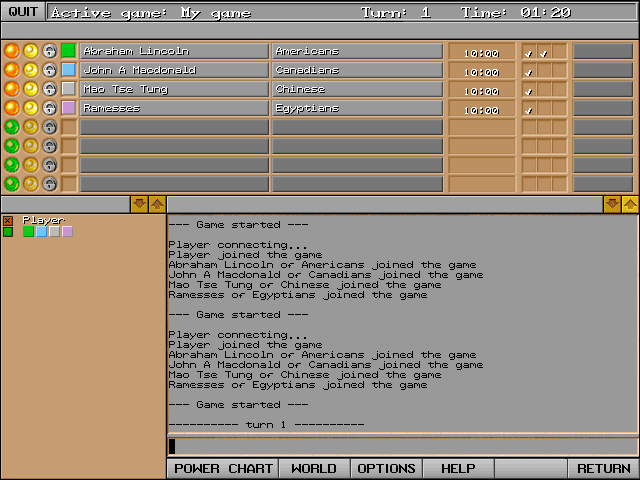This screenshot has height=480, width=640.
Task: Click the up arrow above the chat log
Action: pyautogui.click(x=630, y=204)
